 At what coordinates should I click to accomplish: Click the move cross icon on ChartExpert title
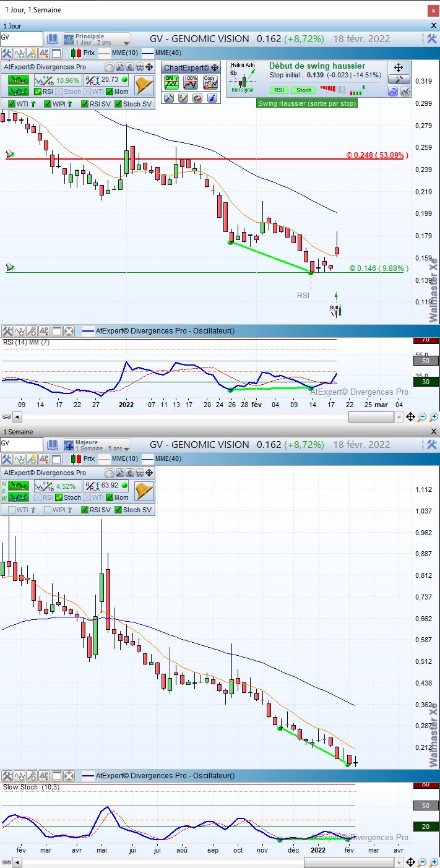[214, 67]
